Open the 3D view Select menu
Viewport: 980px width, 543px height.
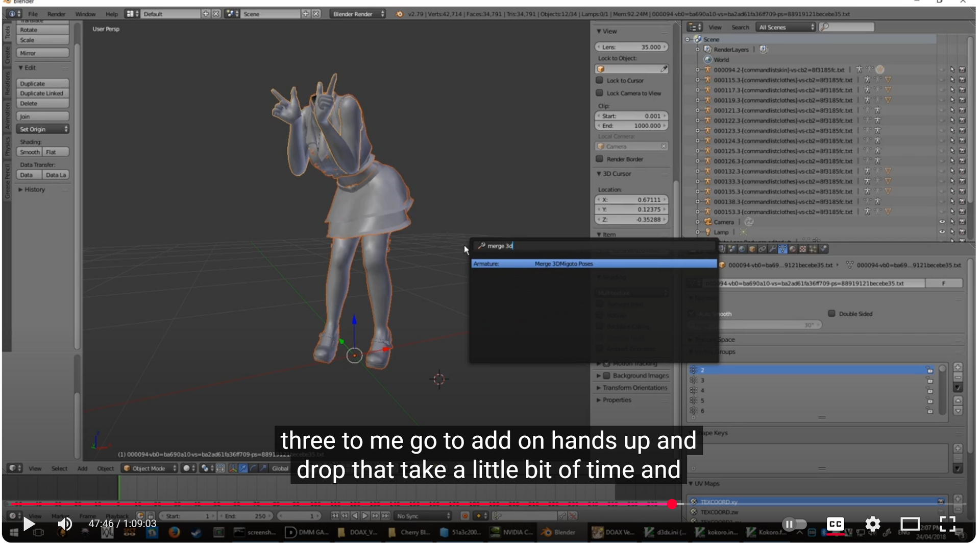[59, 468]
